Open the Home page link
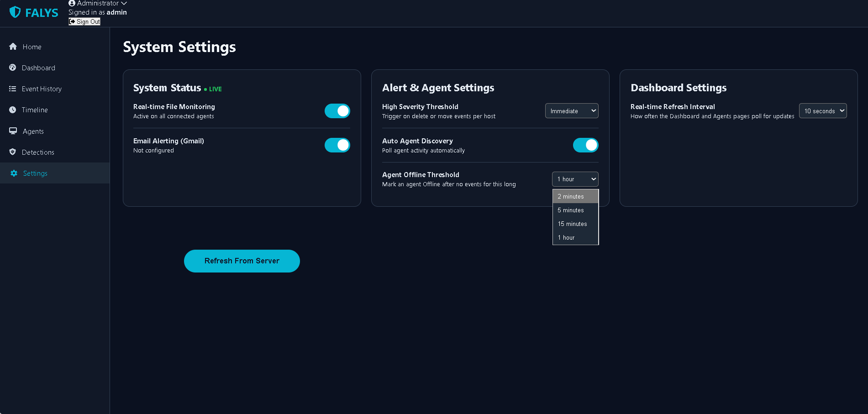Viewport: 868px width, 414px height. [x=55, y=47]
